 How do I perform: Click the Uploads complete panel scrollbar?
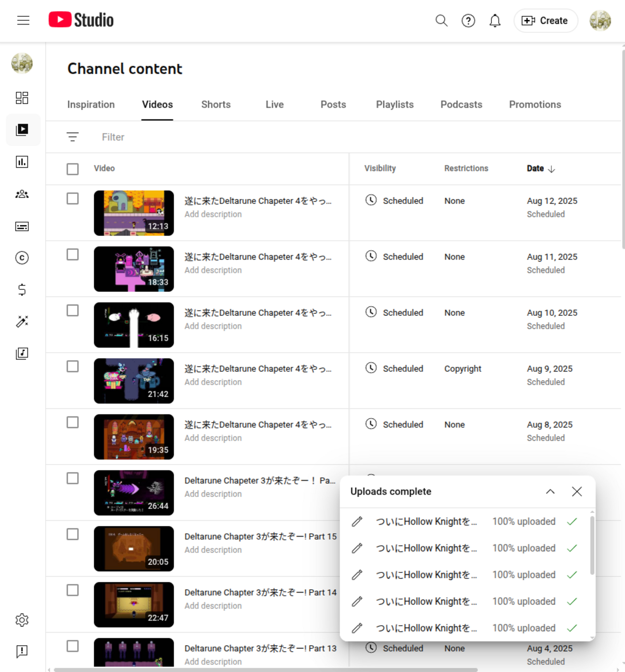coord(592,546)
